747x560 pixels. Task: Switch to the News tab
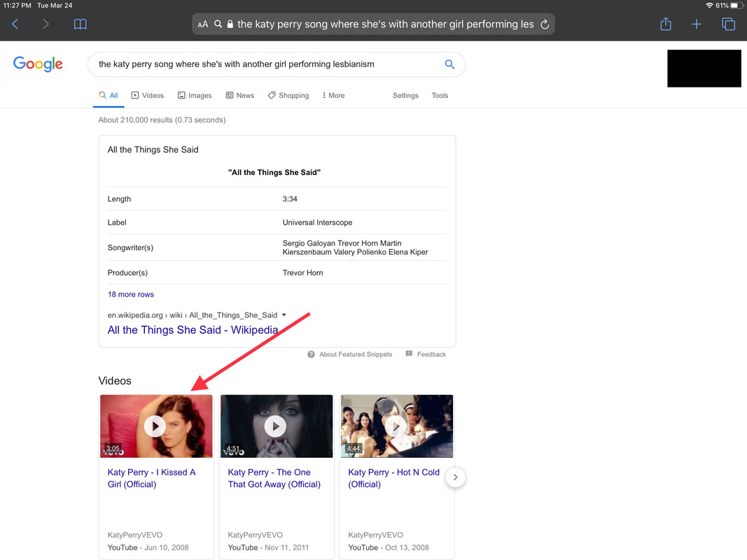pos(239,95)
